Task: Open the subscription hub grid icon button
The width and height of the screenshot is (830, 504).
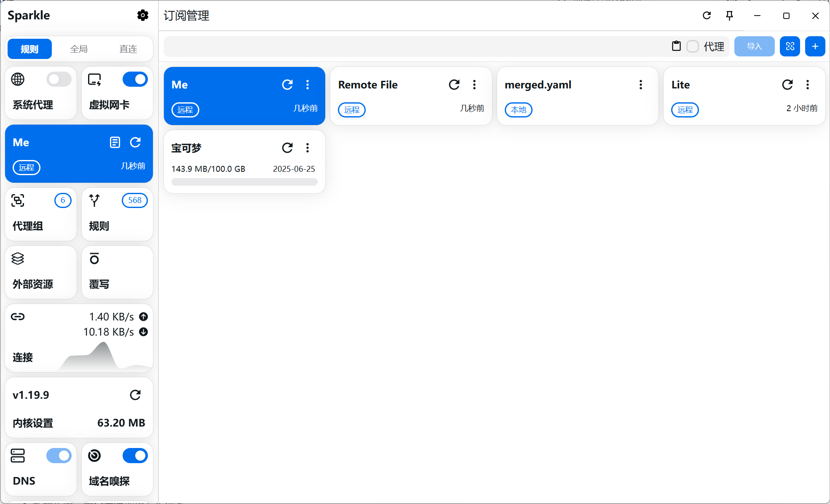Action: click(790, 46)
